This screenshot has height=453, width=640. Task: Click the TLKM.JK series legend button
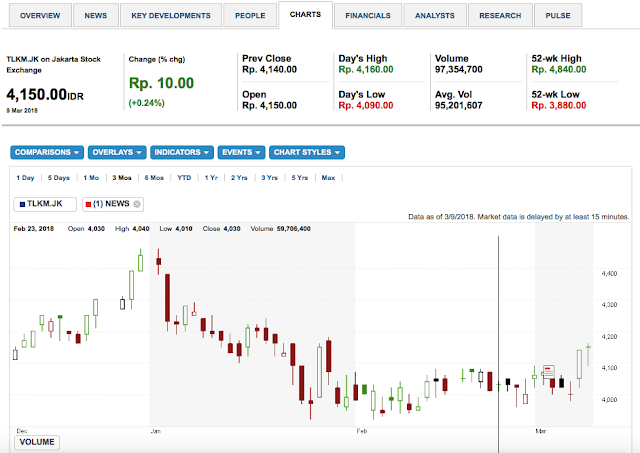point(45,204)
